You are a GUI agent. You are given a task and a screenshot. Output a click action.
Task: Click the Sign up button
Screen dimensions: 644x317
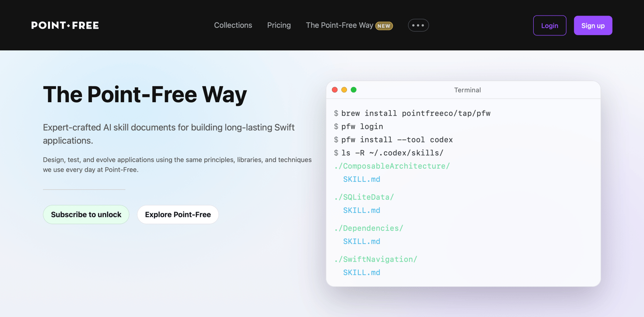point(593,25)
